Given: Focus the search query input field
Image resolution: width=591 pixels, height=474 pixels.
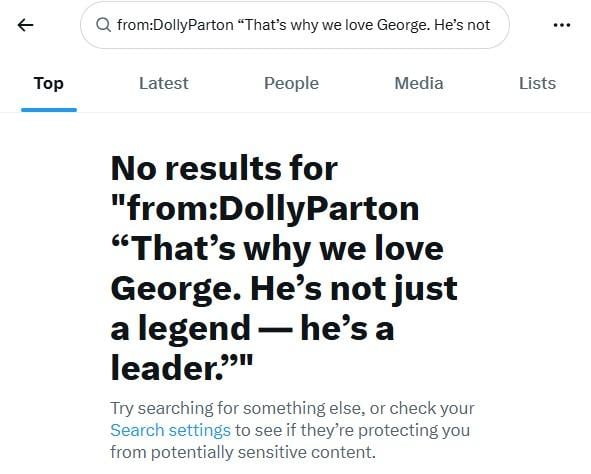Looking at the screenshot, I should coord(295,25).
